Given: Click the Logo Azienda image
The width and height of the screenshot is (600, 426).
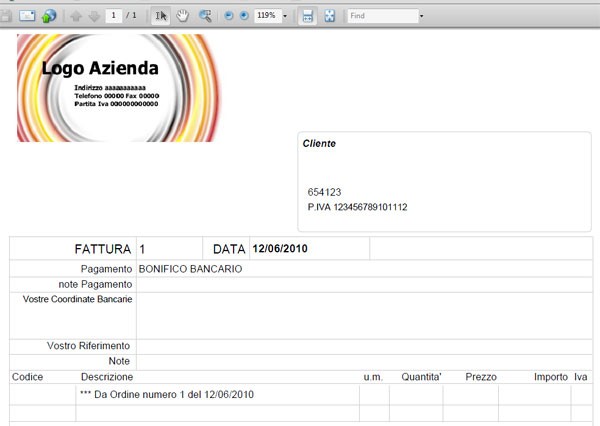Looking at the screenshot, I should pyautogui.click(x=102, y=88).
